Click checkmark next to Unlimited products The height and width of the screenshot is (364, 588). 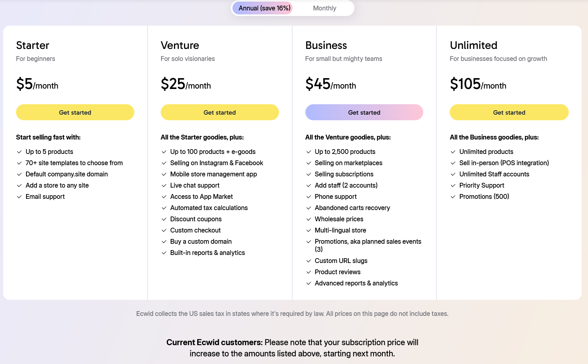(453, 152)
